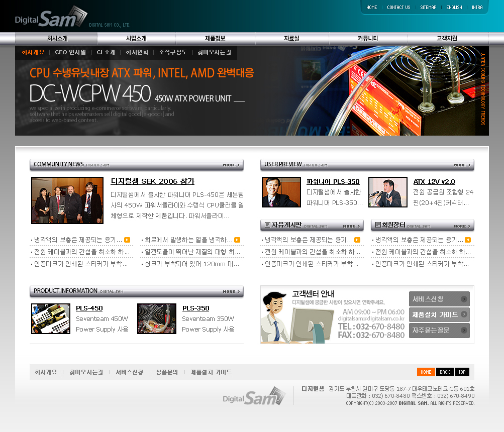Click the arrow icon on 서비스신청 button
The image size is (504, 432).
[x=463, y=299]
